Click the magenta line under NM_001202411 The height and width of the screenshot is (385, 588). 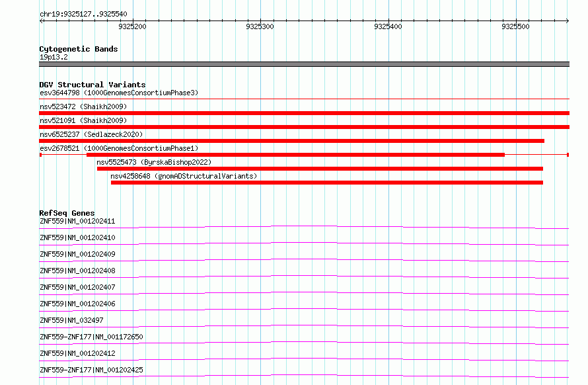point(304,227)
